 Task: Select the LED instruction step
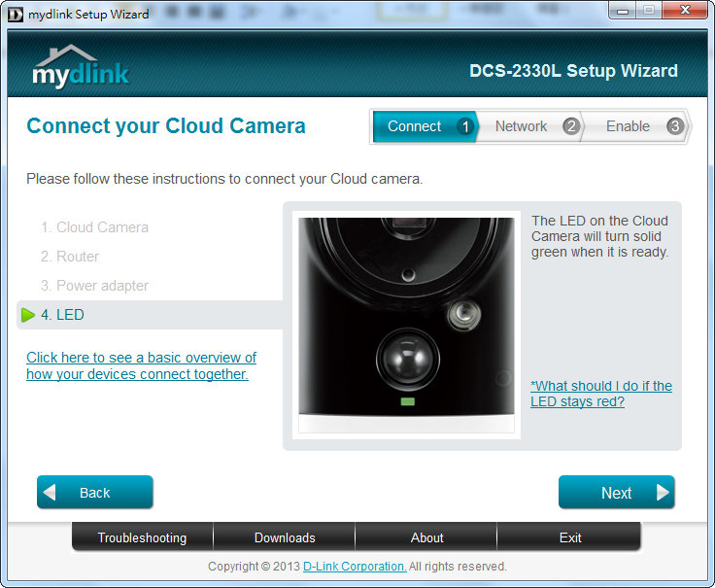(70, 315)
